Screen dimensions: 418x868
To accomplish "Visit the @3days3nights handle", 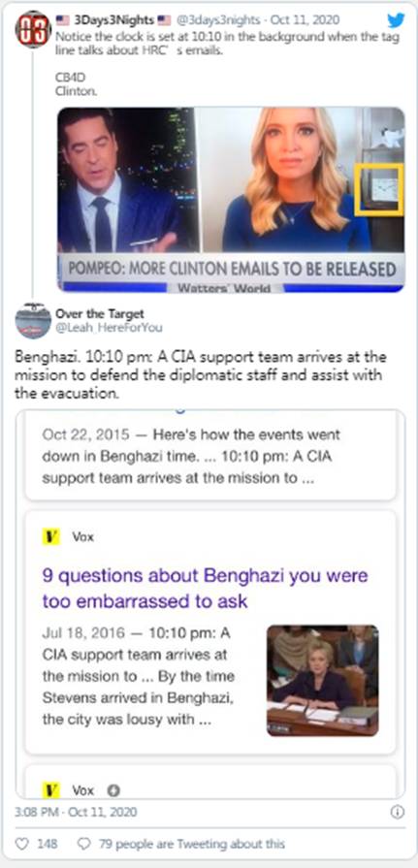I will [217, 20].
